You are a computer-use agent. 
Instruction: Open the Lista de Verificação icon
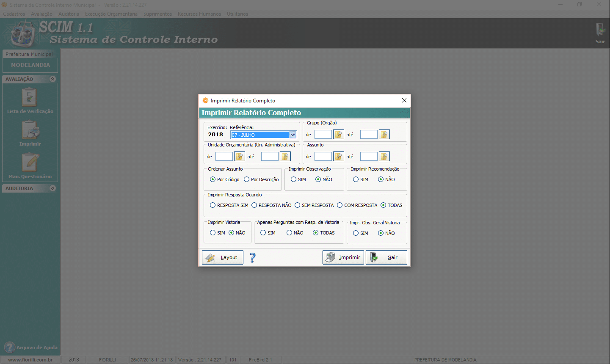(30, 98)
